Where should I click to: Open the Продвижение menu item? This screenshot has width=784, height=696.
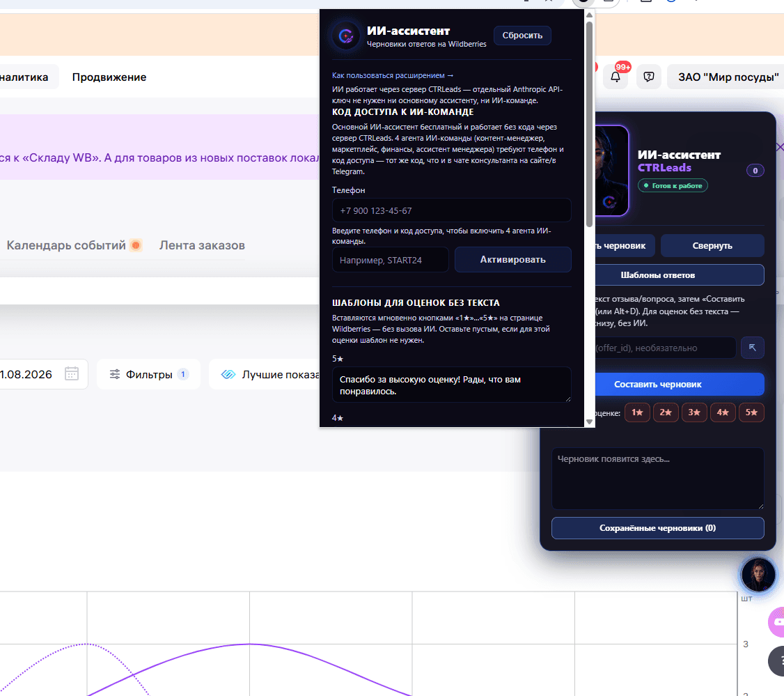pyautogui.click(x=109, y=77)
